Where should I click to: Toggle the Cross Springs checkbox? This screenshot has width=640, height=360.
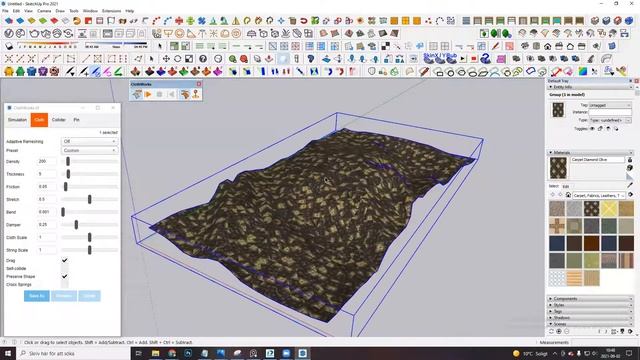[x=64, y=284]
